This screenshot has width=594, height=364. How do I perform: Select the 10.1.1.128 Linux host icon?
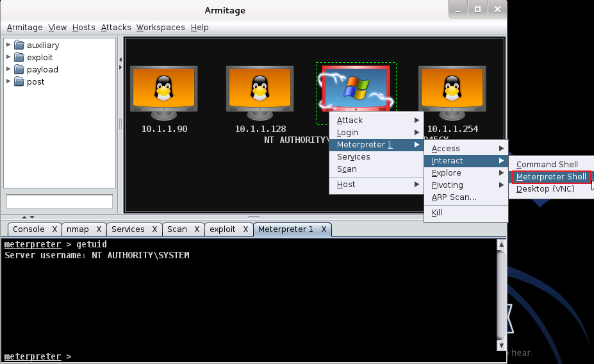click(260, 93)
